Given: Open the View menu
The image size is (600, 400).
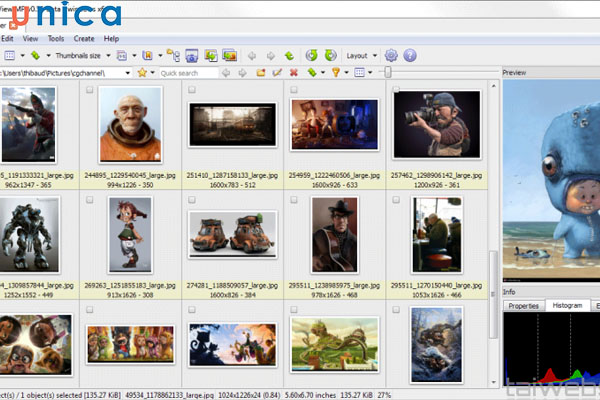Looking at the screenshot, I should [x=30, y=39].
